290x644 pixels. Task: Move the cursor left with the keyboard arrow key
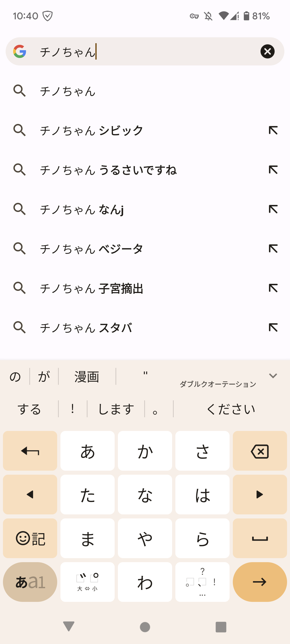point(30,495)
